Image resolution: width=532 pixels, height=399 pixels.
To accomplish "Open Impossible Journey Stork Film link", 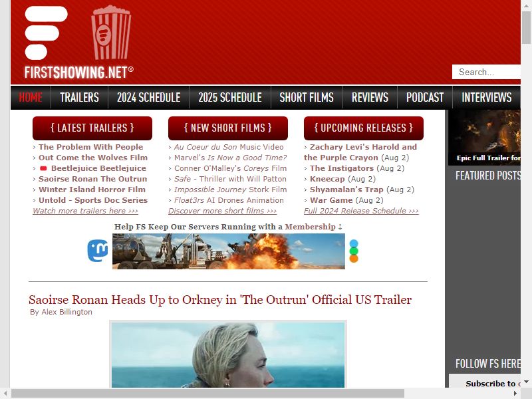I will coord(230,190).
